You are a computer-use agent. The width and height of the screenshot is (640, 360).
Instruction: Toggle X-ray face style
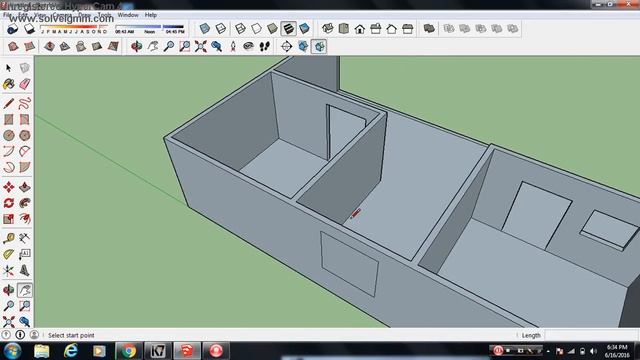[x=205, y=29]
